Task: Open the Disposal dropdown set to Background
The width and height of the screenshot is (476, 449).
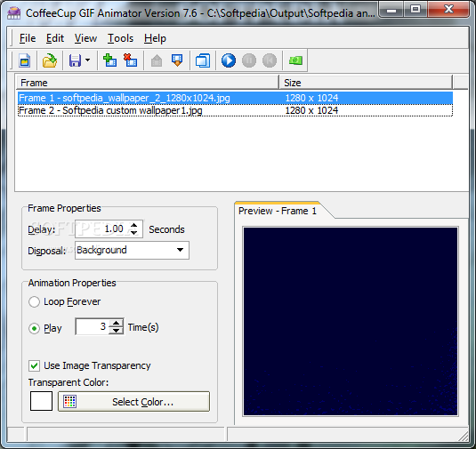Action: pos(132,251)
